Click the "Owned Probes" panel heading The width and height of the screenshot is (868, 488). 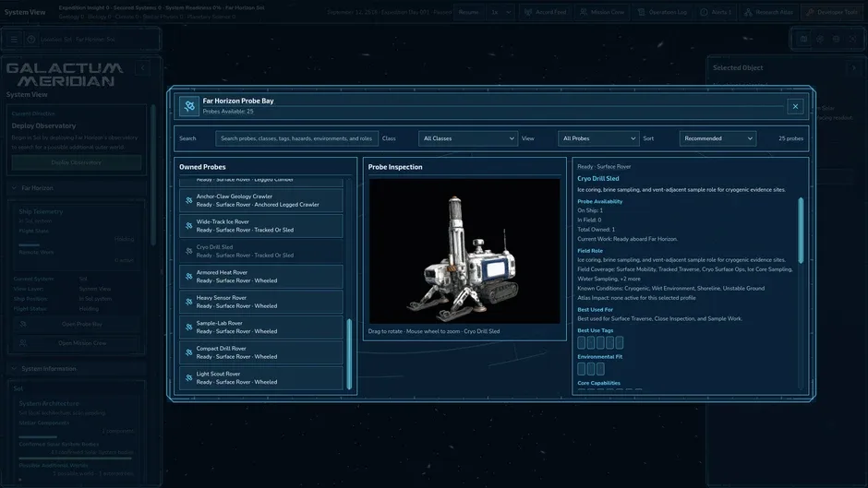tap(202, 167)
